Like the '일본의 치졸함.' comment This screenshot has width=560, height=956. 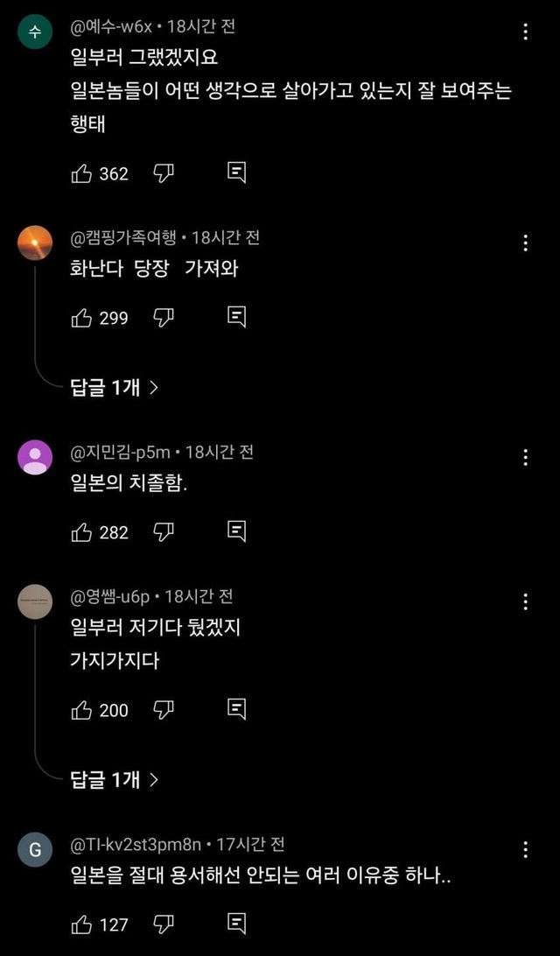(x=81, y=531)
